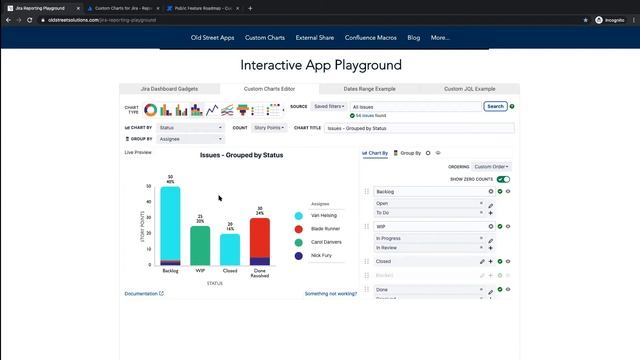Viewport: 640px width, 360px height.
Task: Click into the Chart Title input field
Action: [x=419, y=128]
